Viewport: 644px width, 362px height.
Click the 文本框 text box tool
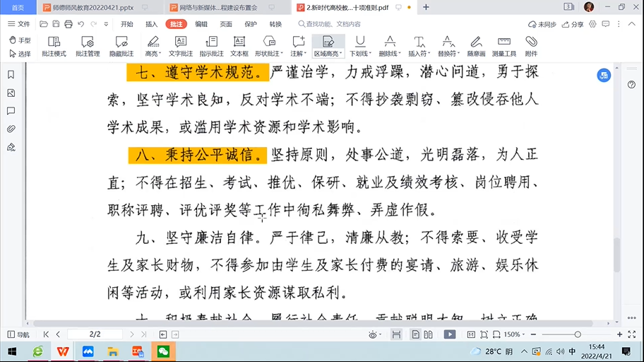(x=239, y=46)
